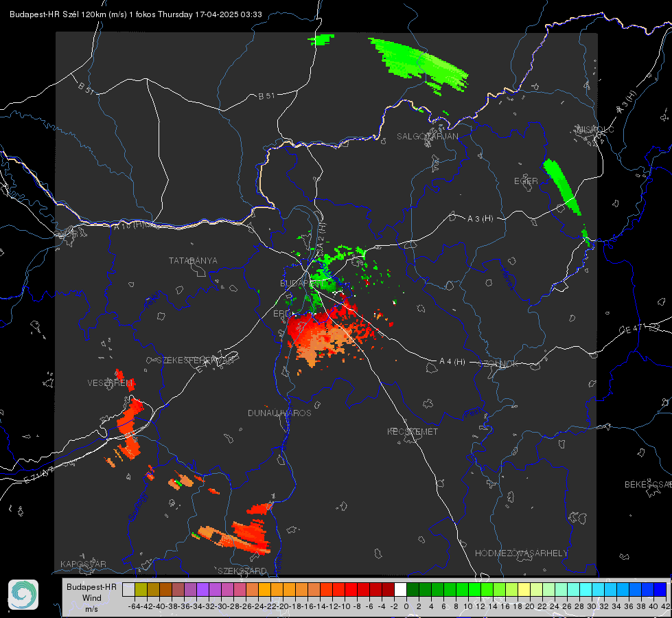Click the SZÉKESFEHÉRVÁR city label
This screenshot has width=672, height=618.
pyautogui.click(x=195, y=360)
